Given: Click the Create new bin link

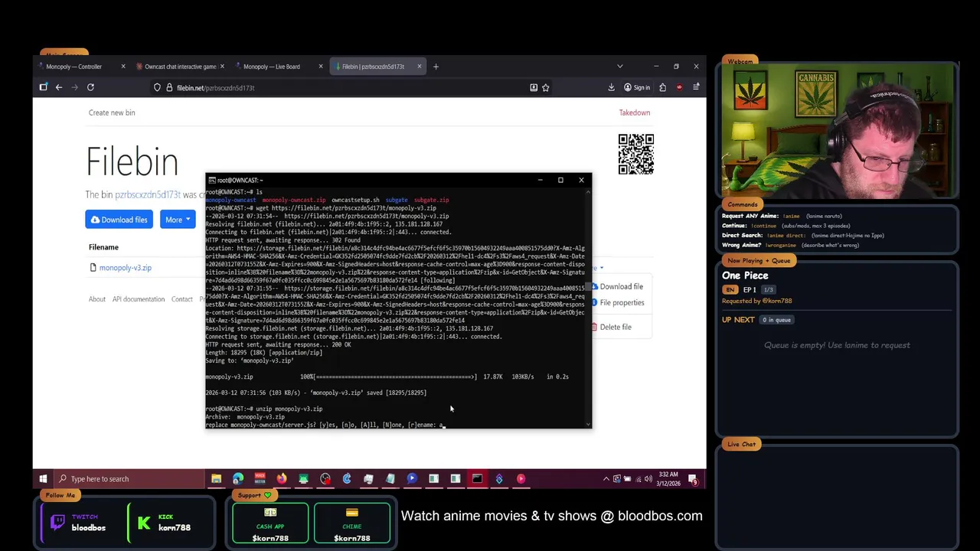Looking at the screenshot, I should [x=112, y=112].
